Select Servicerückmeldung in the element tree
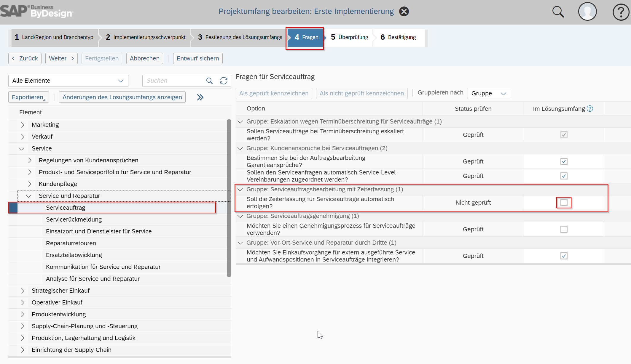 74,219
